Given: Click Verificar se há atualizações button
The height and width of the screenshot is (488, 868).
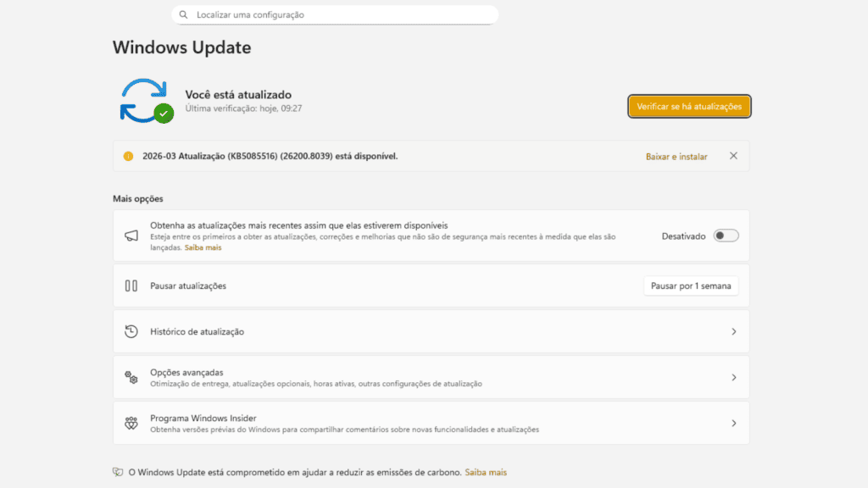Looking at the screenshot, I should 689,106.
